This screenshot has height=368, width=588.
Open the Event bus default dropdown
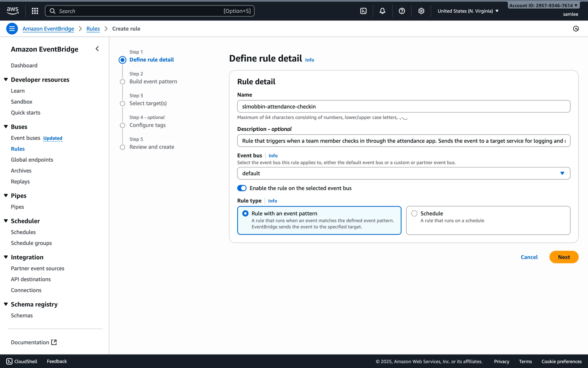coord(403,173)
